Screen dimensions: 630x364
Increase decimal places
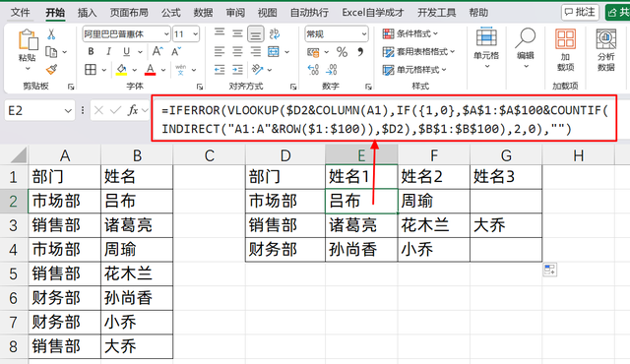pyautogui.click(x=313, y=70)
